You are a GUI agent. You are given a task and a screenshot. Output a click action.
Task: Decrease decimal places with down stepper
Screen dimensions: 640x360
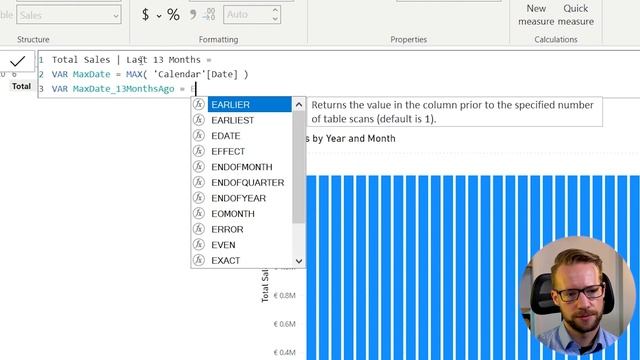point(276,19)
